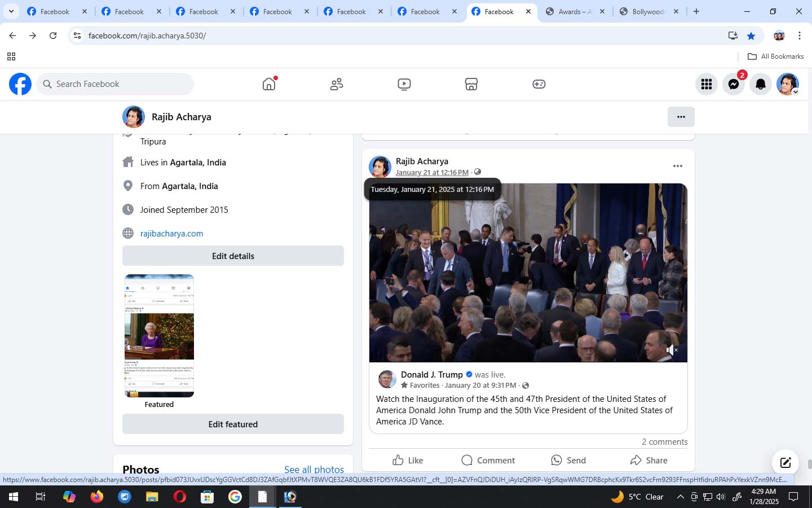Click the bookmark star icon

pos(751,36)
